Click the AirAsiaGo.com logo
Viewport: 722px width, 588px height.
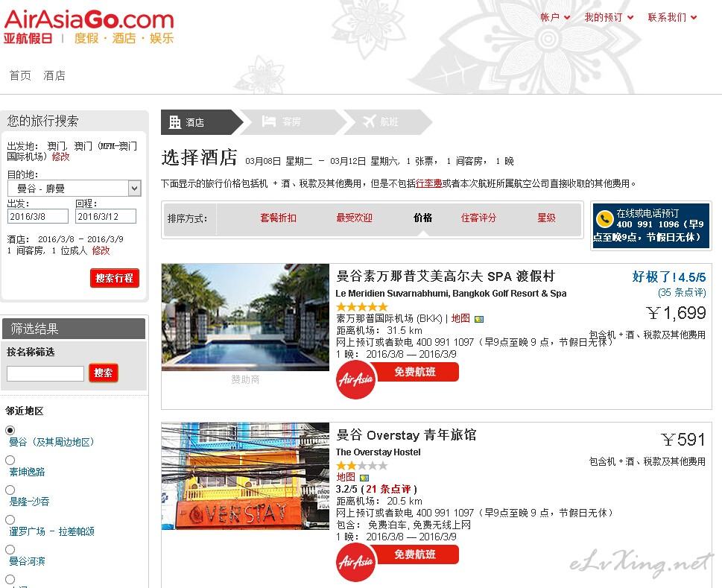pos(89,27)
